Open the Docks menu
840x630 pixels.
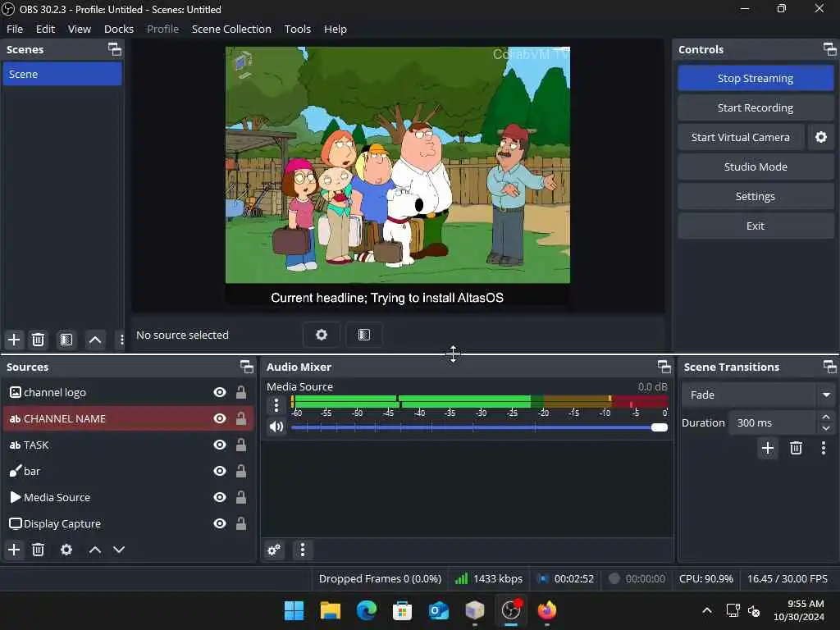click(x=119, y=29)
